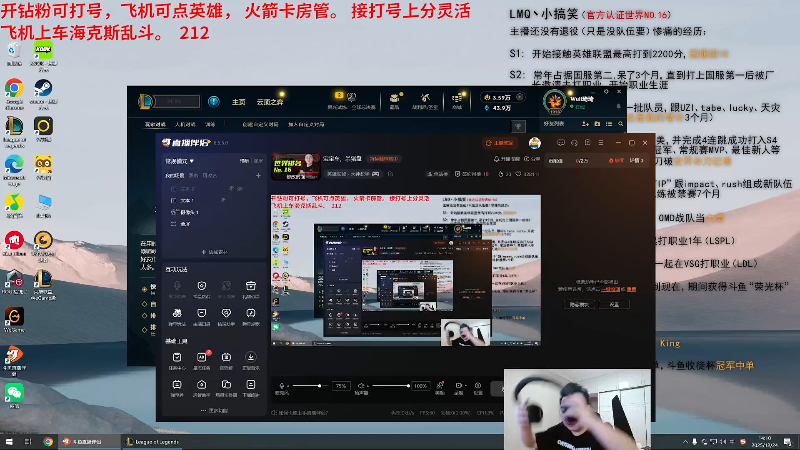Expand the streaming mode dropdown in source panel
This screenshot has width=800, height=450.
(179, 161)
